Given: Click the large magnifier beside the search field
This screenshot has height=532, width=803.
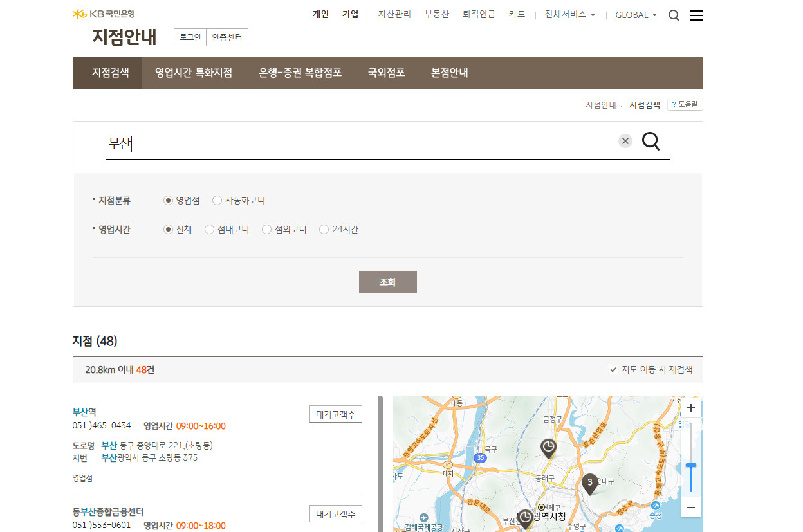Looking at the screenshot, I should point(651,141).
